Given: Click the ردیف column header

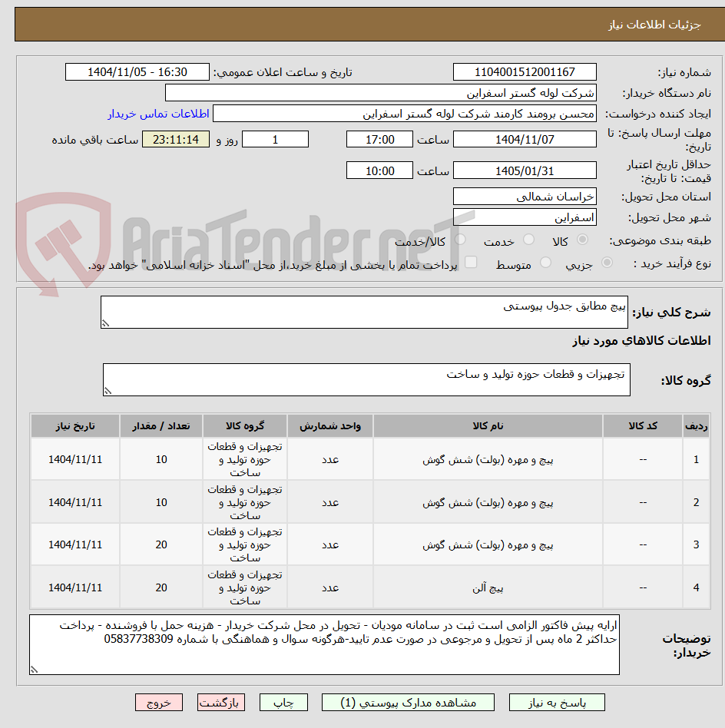Looking at the screenshot, I should (x=697, y=425).
